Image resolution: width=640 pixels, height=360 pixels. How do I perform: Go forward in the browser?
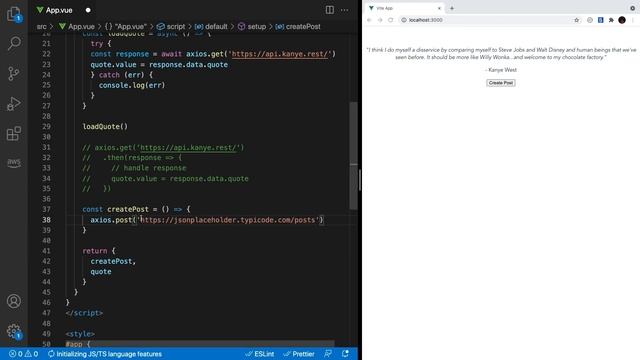(380, 20)
